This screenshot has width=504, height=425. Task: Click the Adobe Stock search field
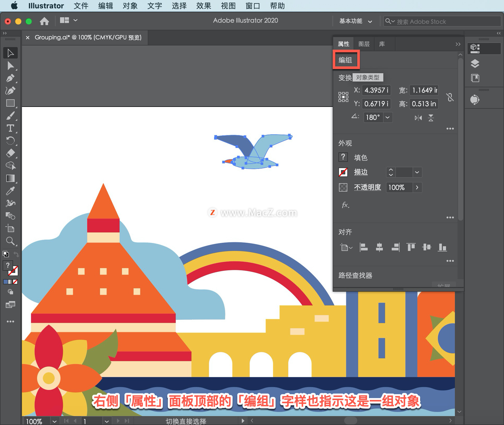(x=442, y=22)
